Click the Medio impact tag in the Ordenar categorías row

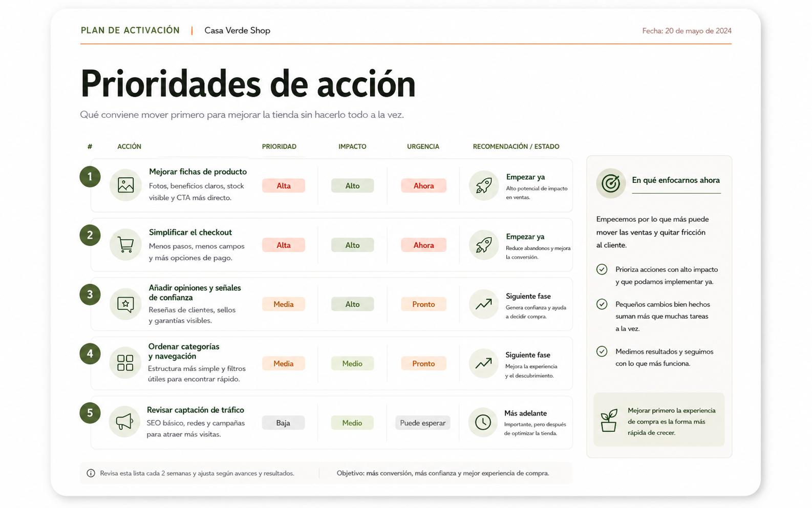(352, 363)
